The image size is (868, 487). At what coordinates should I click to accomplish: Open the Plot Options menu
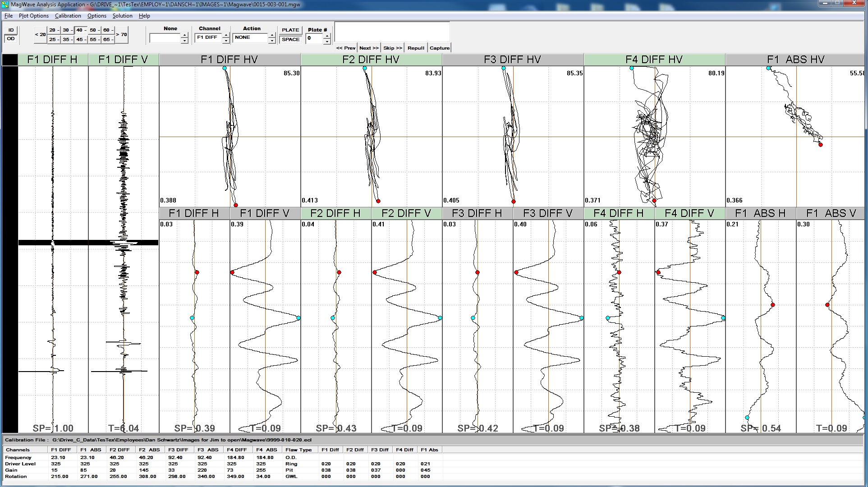[x=34, y=16]
